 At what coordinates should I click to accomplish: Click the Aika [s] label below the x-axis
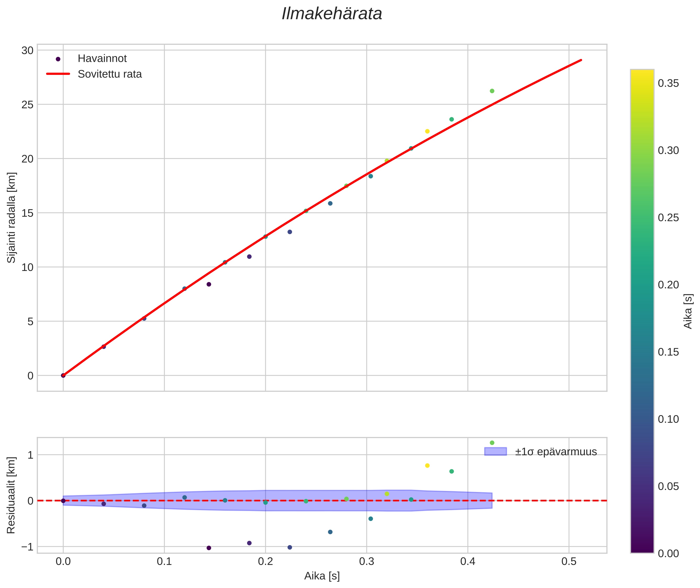pos(322,576)
